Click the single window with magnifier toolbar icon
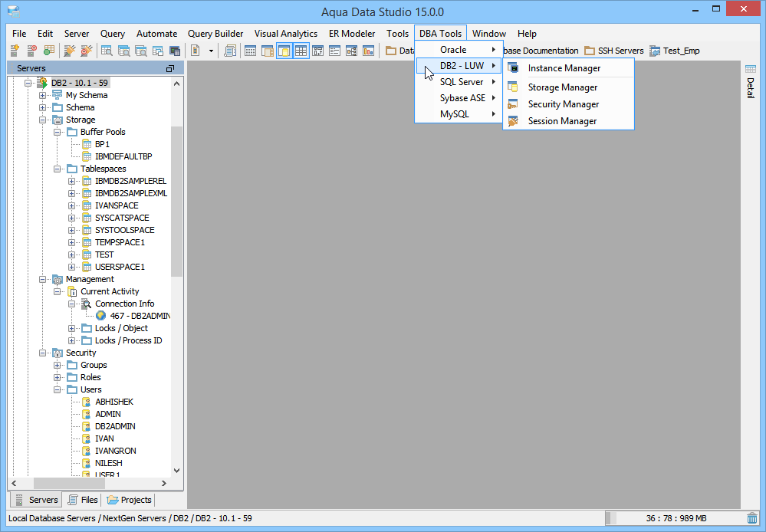The width and height of the screenshot is (766, 532). 107,51
